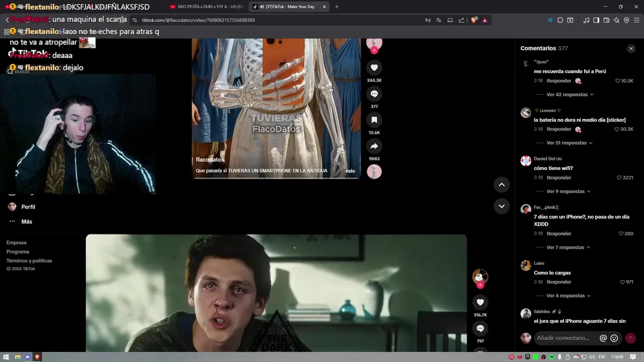
Task: Reply to Daniel Del rio's comment
Action: coord(559,177)
